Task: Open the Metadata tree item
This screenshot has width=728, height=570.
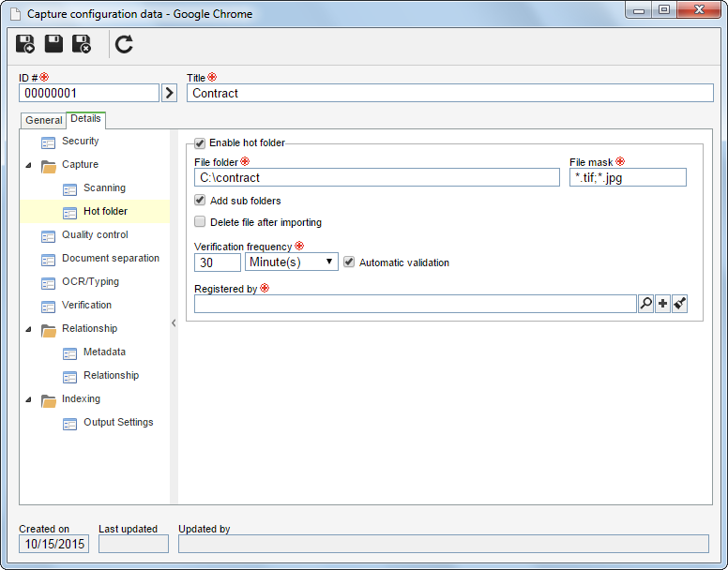Action: pos(104,352)
